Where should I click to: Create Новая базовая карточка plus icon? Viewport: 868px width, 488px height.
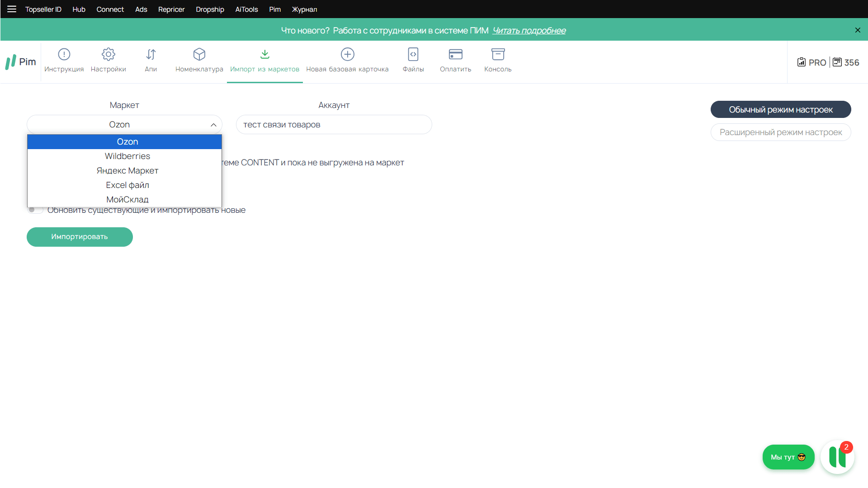348,54
